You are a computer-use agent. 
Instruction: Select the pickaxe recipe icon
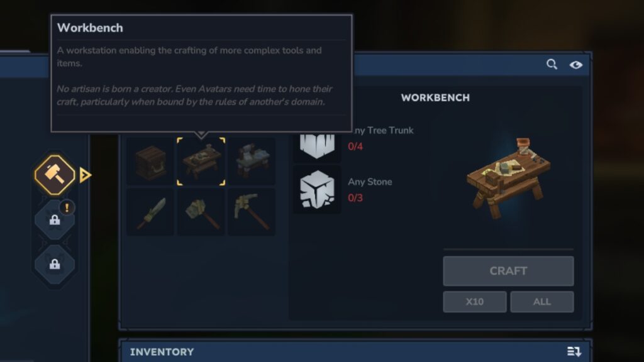(252, 212)
